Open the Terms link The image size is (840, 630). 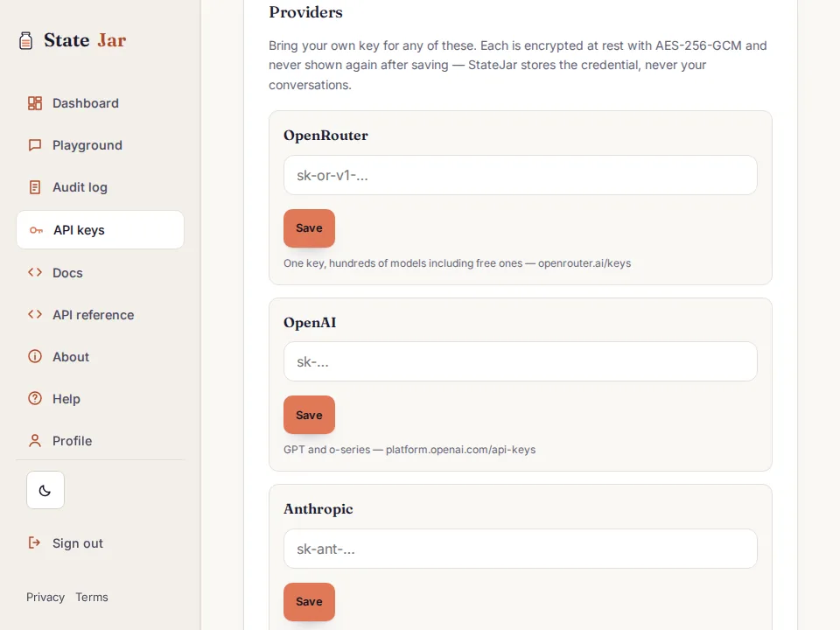[92, 597]
